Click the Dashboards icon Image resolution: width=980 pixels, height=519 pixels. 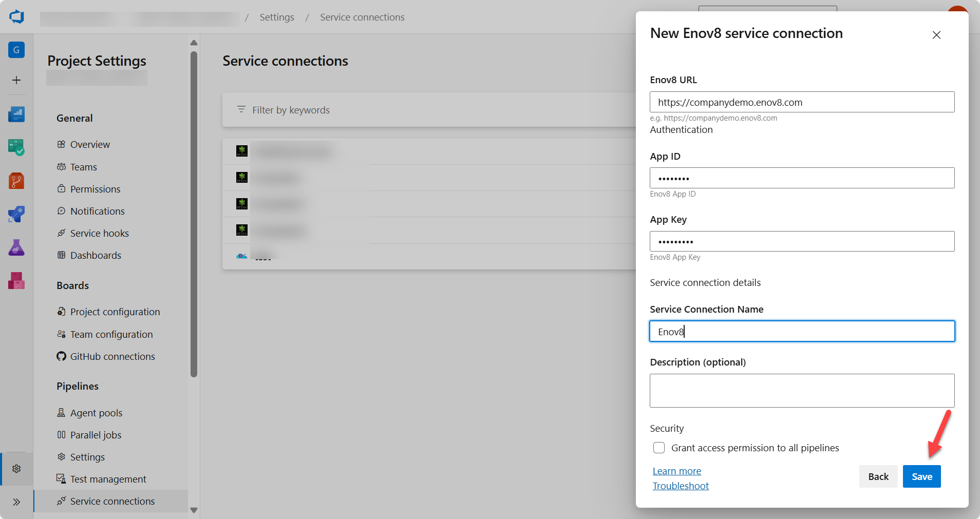pos(61,255)
